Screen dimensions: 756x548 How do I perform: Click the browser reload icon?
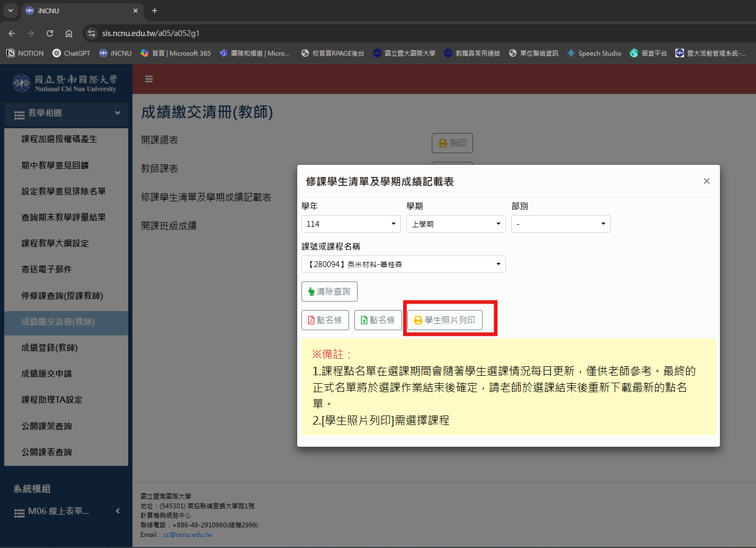click(x=50, y=33)
